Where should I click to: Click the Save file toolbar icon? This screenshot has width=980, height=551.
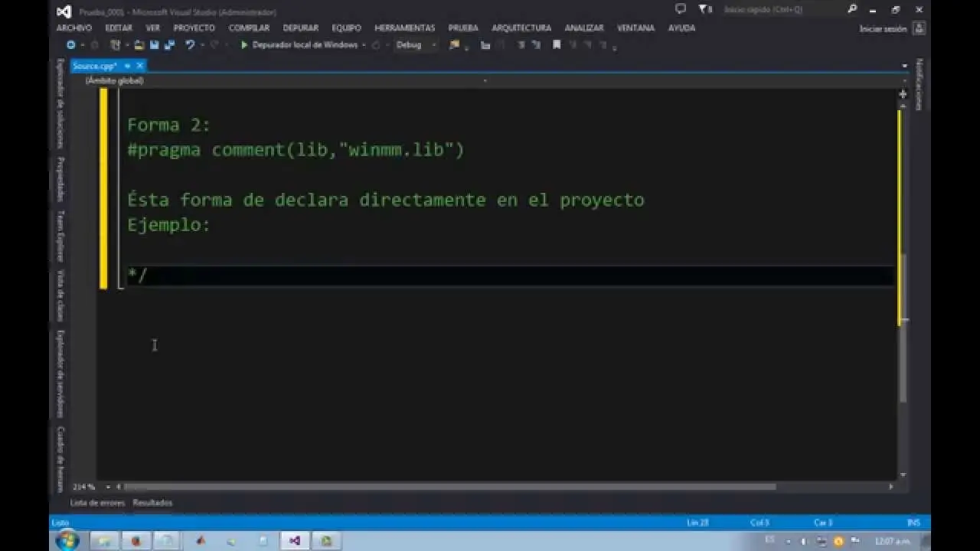(x=155, y=45)
